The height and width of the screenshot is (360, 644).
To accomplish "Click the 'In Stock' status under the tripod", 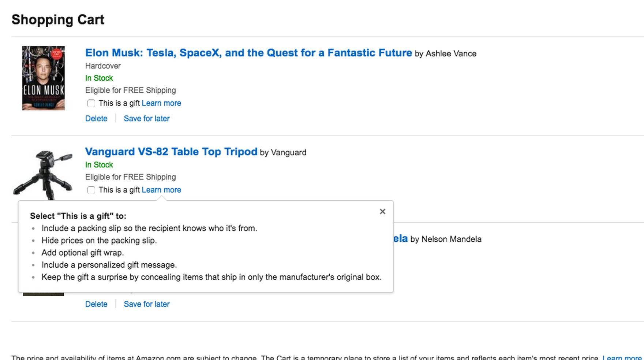I will [99, 165].
